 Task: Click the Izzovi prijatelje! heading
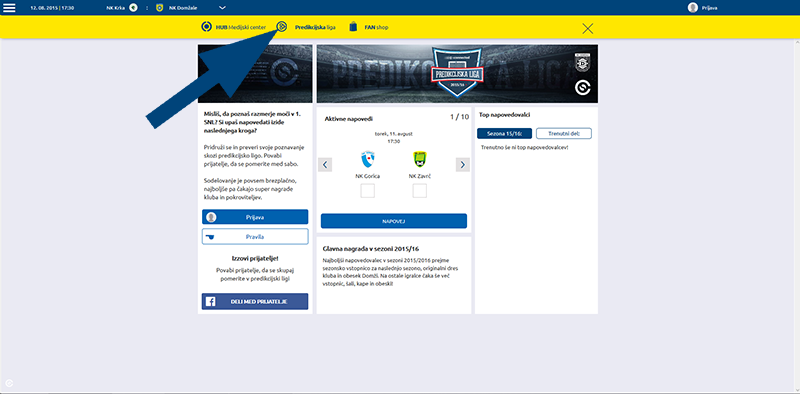[255, 259]
